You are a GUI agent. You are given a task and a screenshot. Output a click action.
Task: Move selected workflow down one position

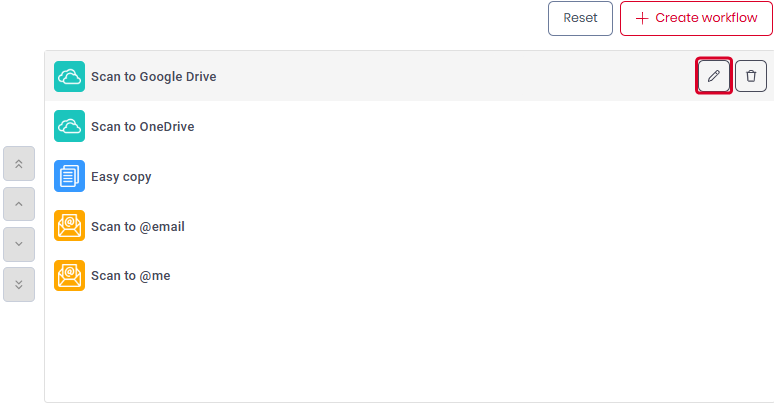[19, 244]
